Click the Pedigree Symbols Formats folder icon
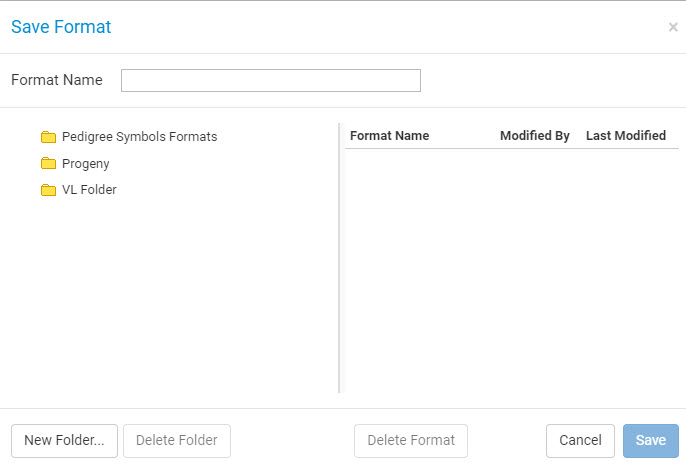 (49, 137)
